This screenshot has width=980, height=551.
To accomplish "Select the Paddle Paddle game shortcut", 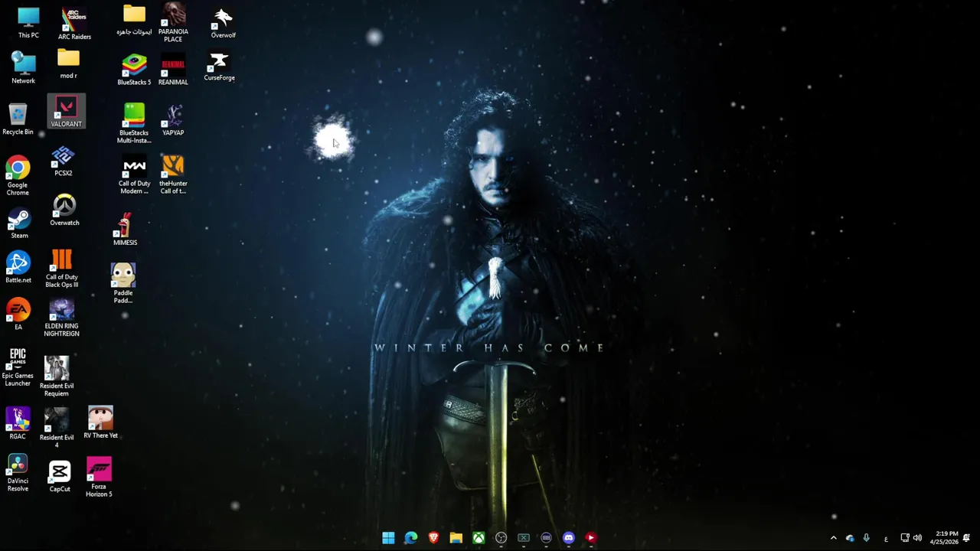I will pos(123,283).
